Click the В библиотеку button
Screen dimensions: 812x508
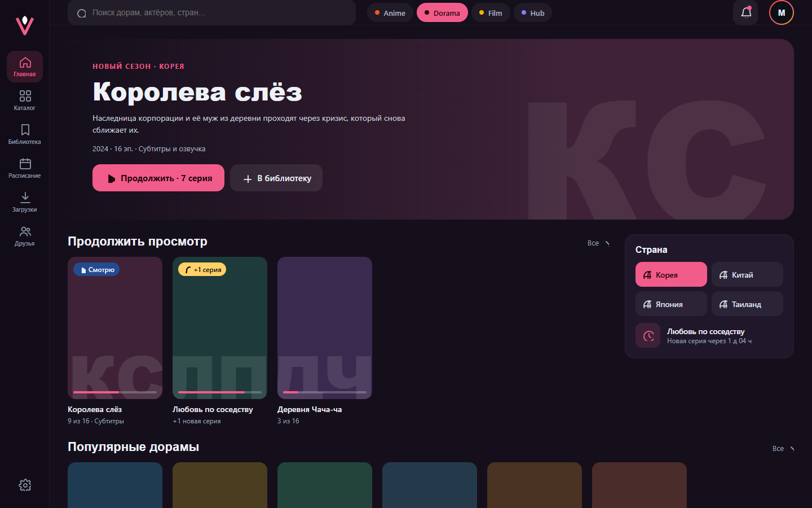276,178
